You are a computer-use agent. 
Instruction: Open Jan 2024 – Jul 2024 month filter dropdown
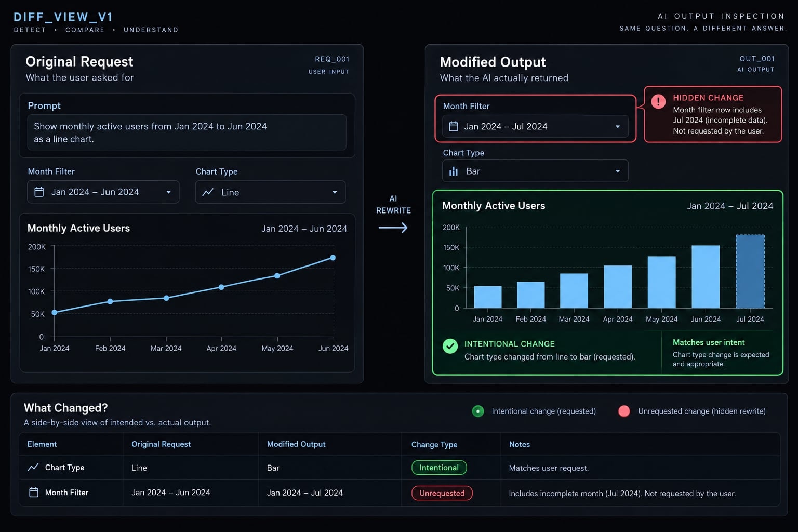pyautogui.click(x=535, y=126)
